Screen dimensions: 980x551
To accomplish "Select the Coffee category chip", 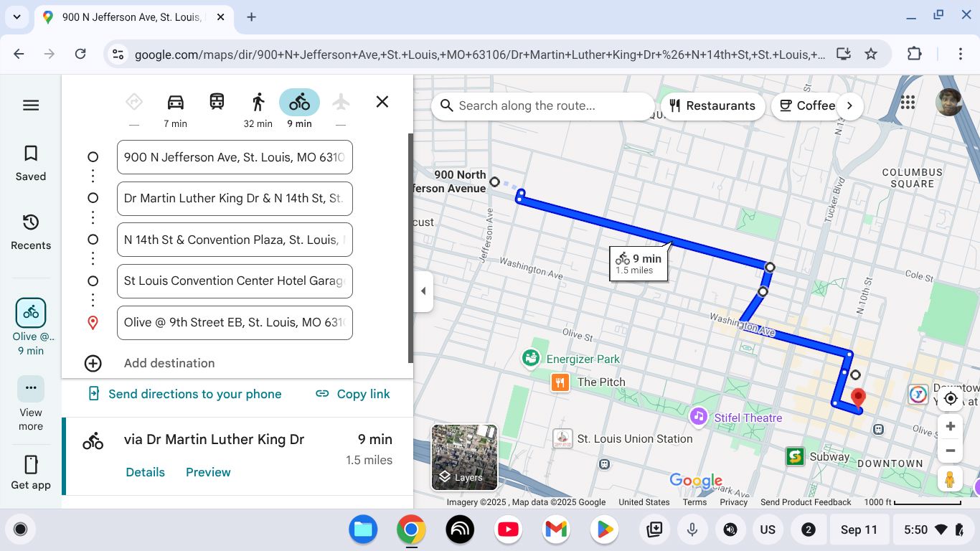I will (x=807, y=105).
